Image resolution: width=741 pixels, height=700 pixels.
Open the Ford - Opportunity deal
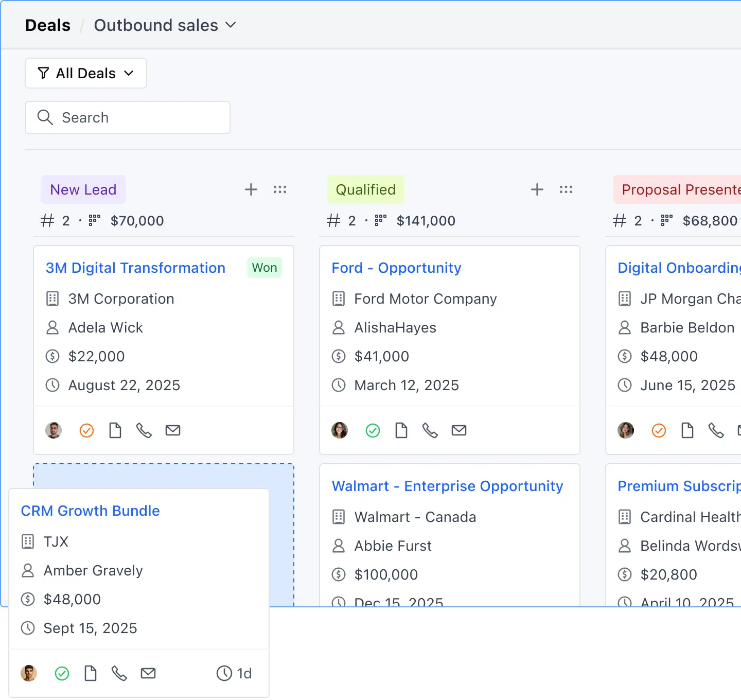[396, 268]
